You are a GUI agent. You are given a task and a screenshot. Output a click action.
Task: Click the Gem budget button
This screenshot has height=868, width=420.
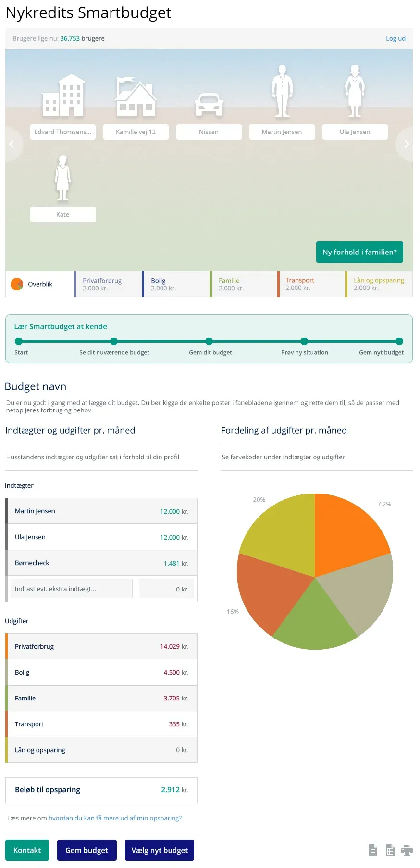tap(87, 850)
